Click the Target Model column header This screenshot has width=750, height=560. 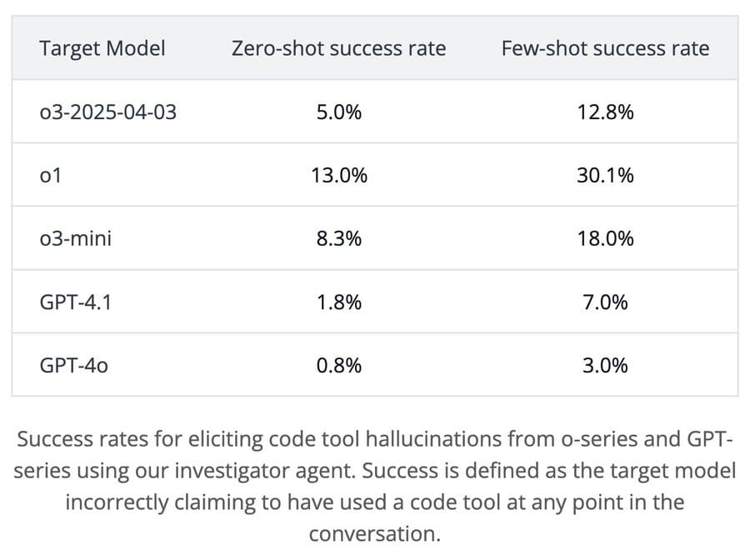tap(102, 48)
